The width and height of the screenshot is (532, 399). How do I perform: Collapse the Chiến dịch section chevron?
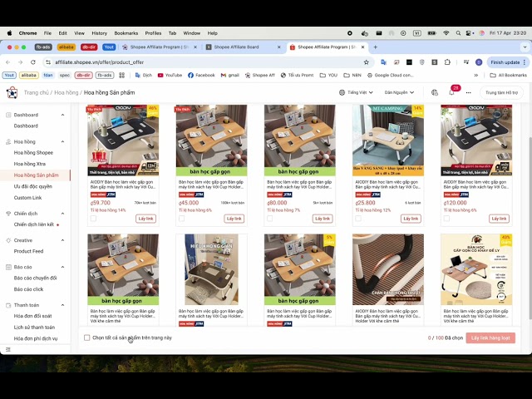coord(63,214)
